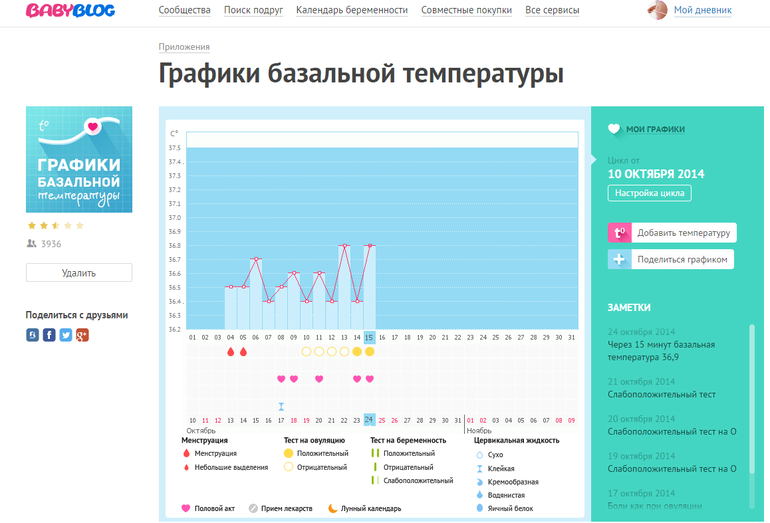Click Добавить температуру button
This screenshot has width=770, height=523.
click(672, 233)
